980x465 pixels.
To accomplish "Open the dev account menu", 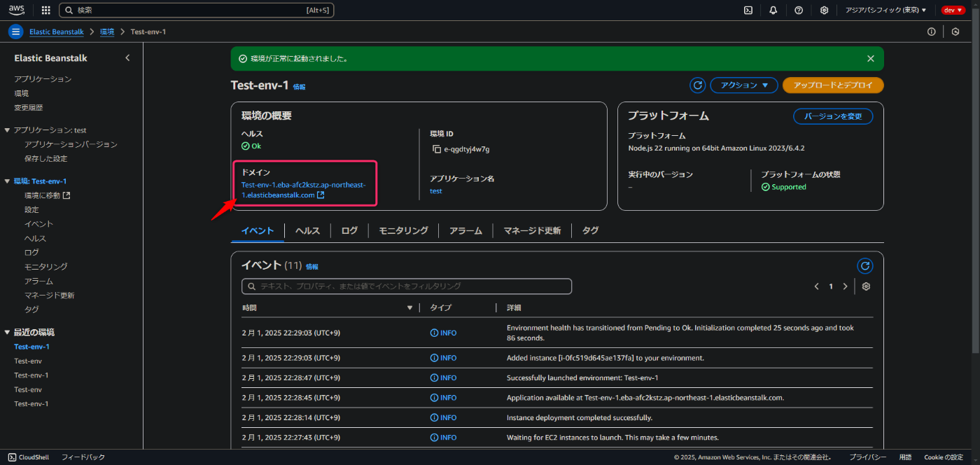I will coord(953,10).
